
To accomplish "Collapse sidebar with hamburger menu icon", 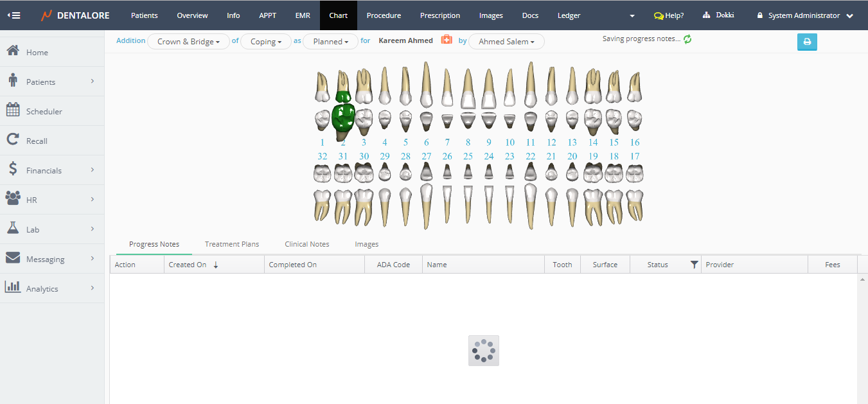I will (13, 15).
